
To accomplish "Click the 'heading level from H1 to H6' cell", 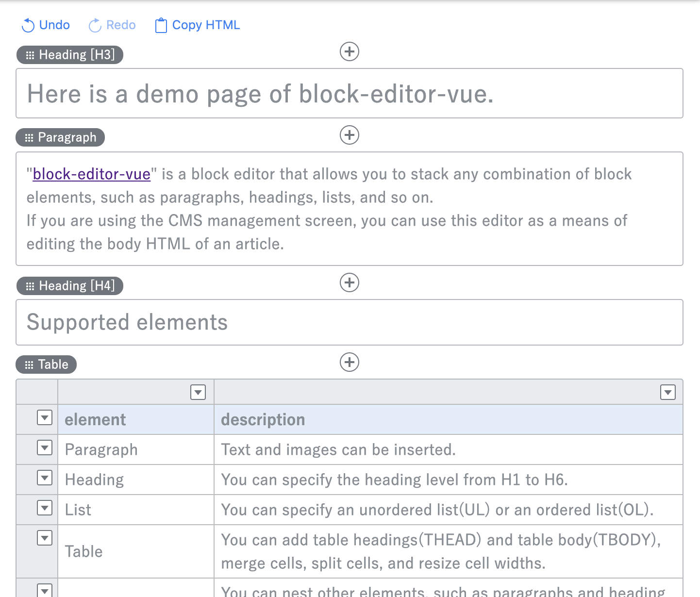I will point(449,480).
